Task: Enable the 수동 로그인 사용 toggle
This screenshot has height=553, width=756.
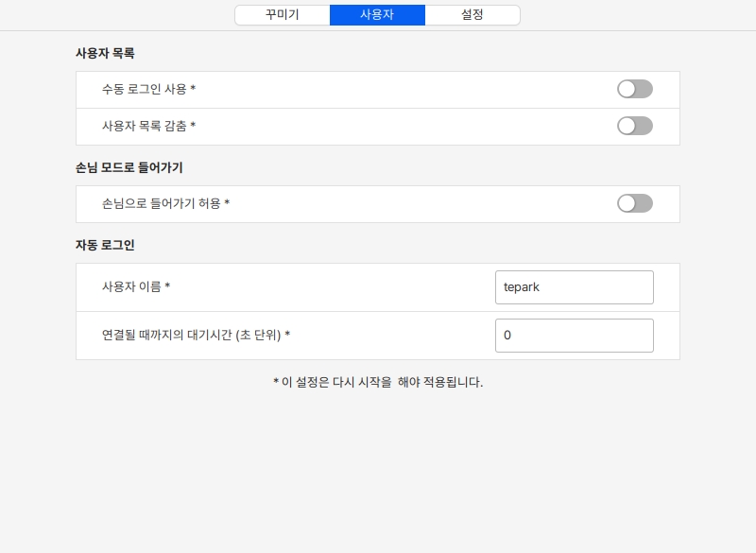Action: pyautogui.click(x=634, y=89)
